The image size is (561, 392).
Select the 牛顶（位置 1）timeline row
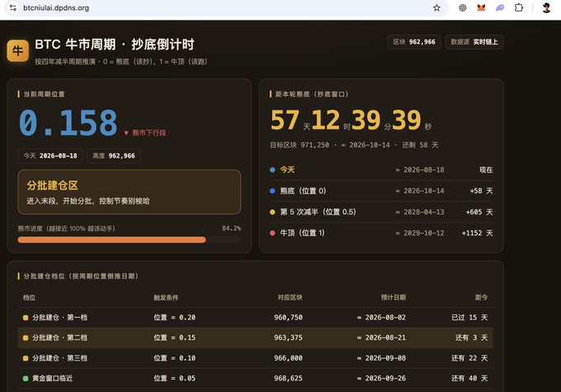click(381, 233)
